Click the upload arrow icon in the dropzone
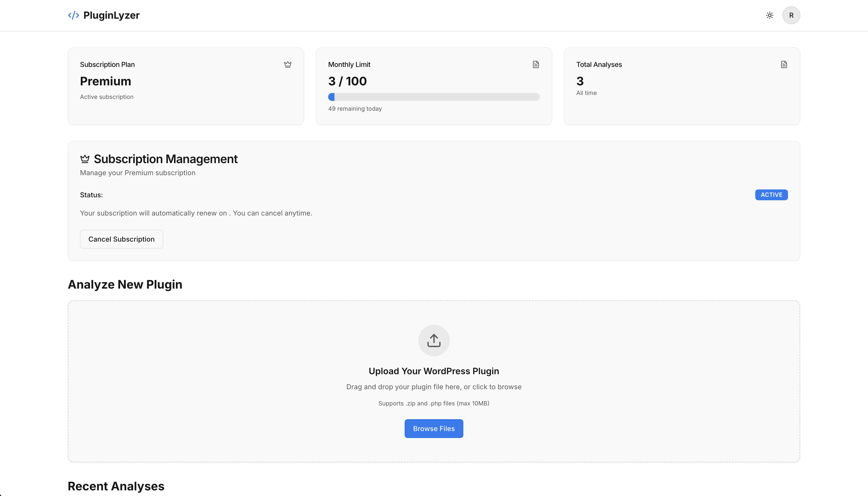The image size is (868, 496). [x=434, y=340]
